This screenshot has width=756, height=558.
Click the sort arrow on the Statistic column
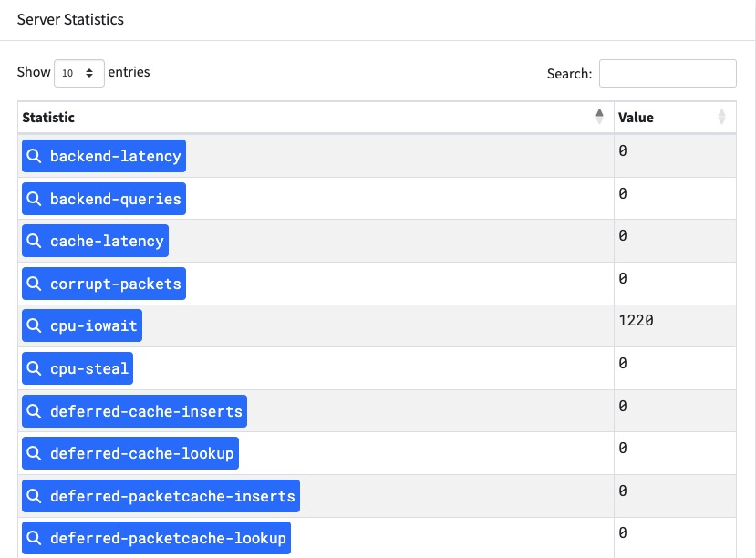(x=599, y=117)
